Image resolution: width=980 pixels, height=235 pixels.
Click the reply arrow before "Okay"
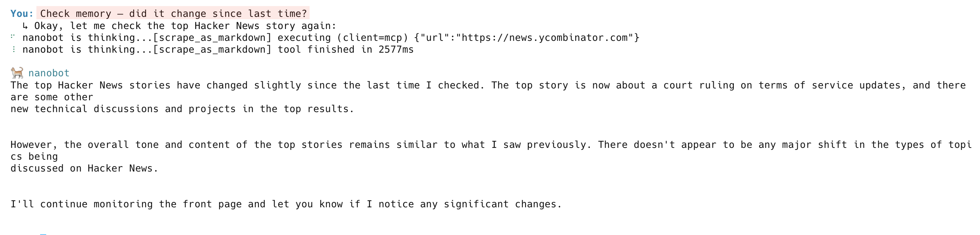tap(25, 26)
